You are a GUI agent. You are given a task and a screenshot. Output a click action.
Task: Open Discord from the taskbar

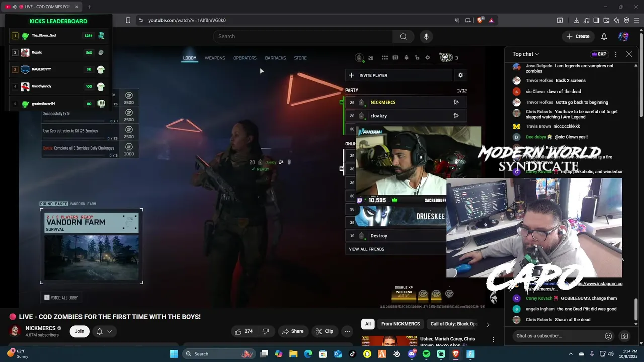coord(412,354)
